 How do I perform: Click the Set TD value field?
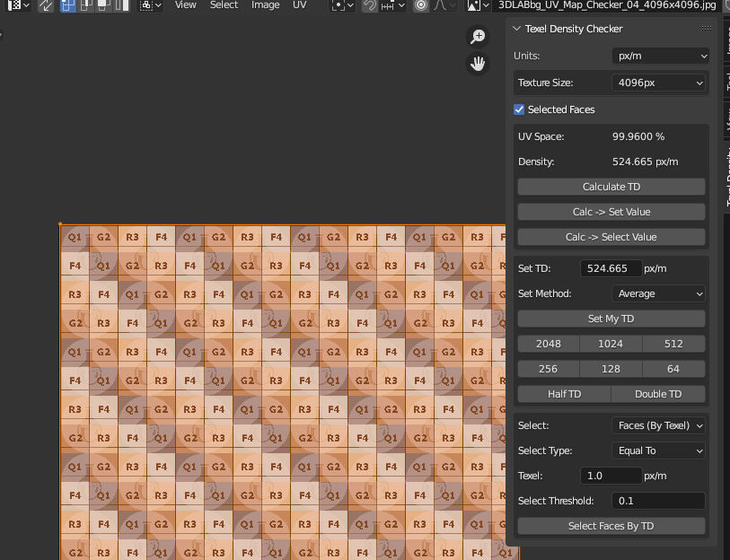pyautogui.click(x=611, y=268)
